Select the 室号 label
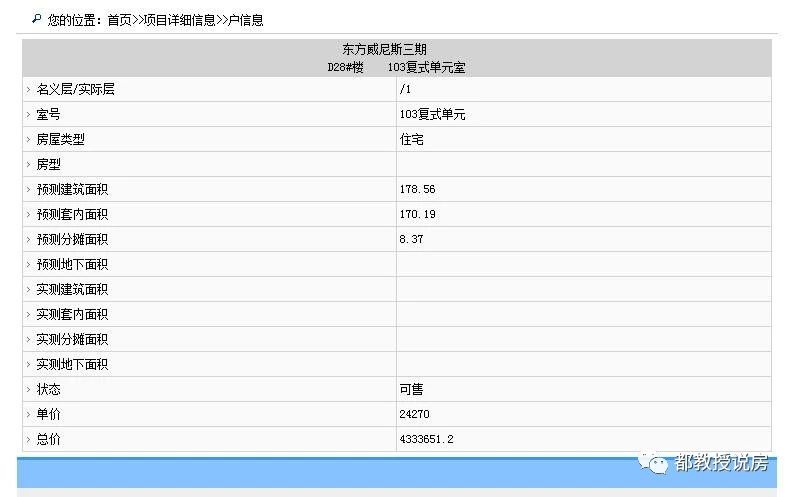Viewport: 795px width, 497px height. tap(48, 114)
